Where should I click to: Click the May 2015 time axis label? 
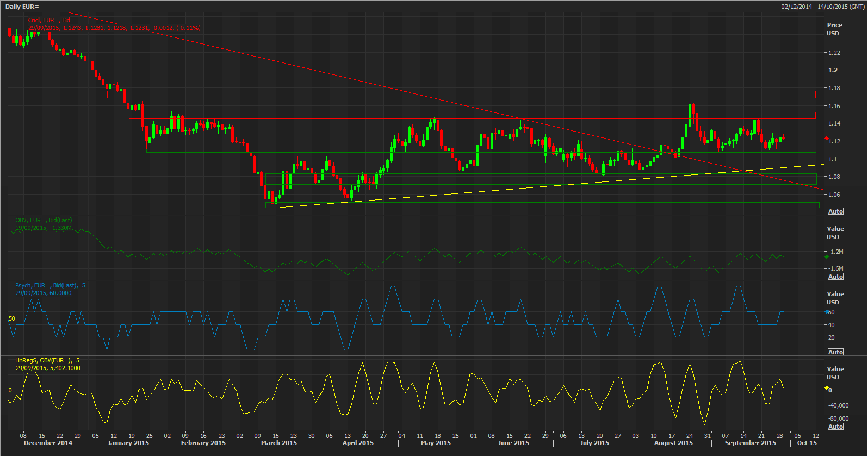436,443
